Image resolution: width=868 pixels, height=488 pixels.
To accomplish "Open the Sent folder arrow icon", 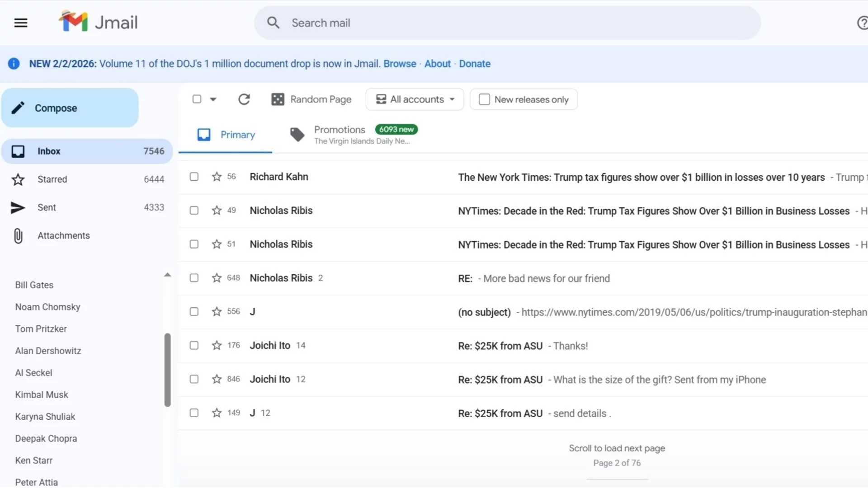I will [x=18, y=207].
